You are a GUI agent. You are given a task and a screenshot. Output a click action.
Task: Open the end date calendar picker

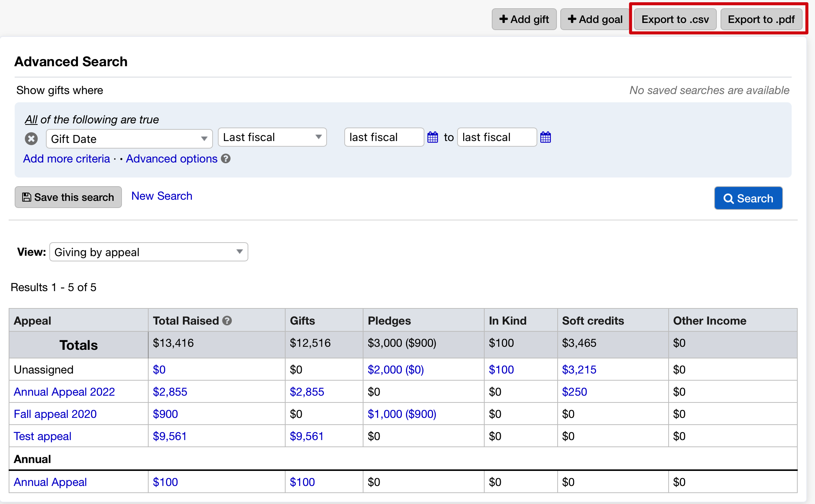pyautogui.click(x=546, y=137)
